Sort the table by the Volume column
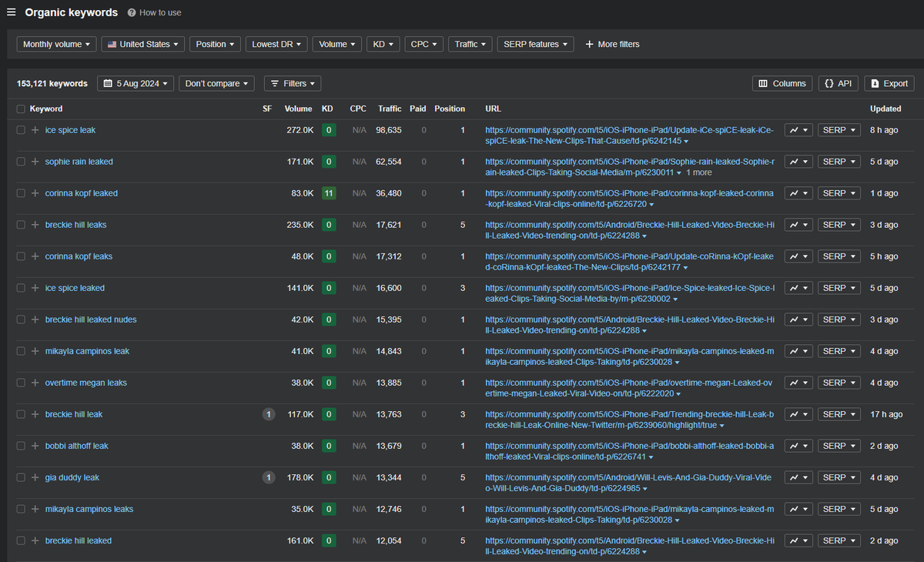This screenshot has height=562, width=924. click(298, 109)
